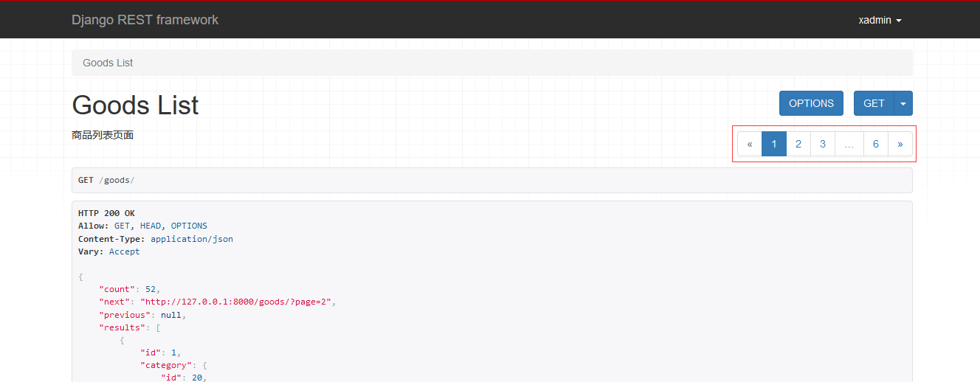Jump to page 6 in pagination
980x382 pixels.
tap(876, 144)
